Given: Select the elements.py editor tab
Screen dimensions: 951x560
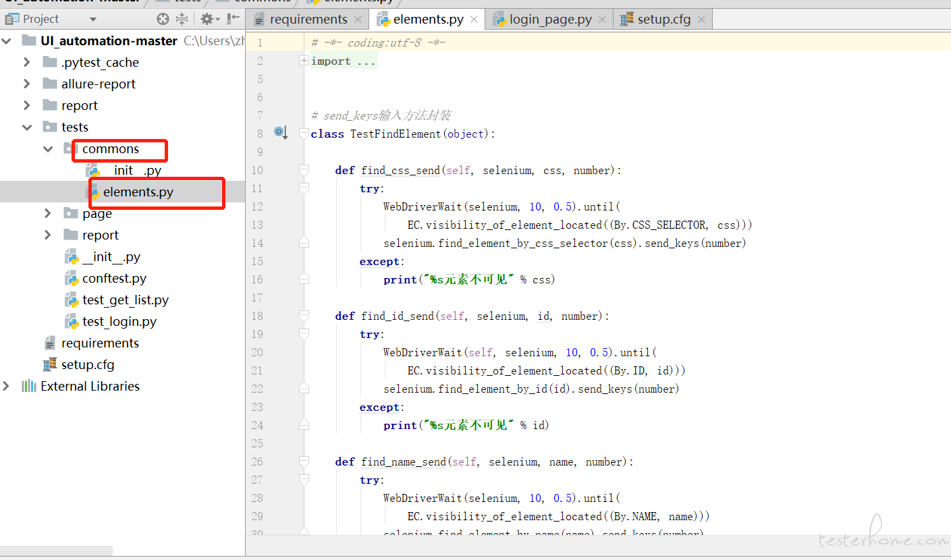Looking at the screenshot, I should coord(428,20).
